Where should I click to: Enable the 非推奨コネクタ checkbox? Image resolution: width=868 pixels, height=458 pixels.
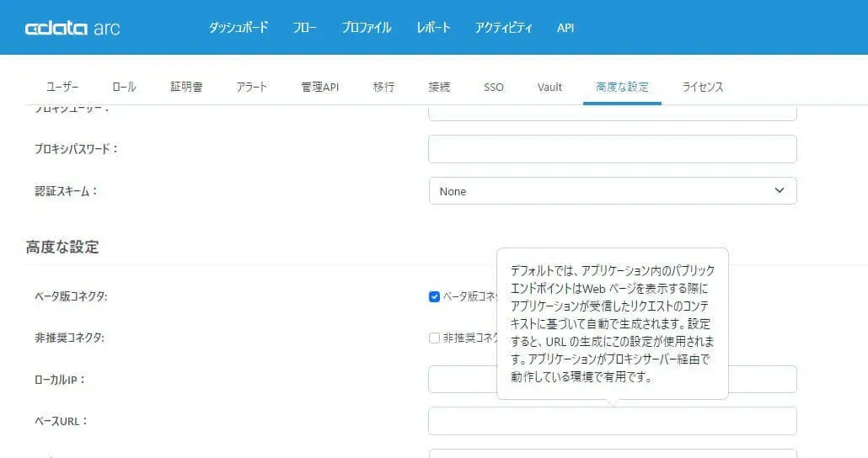(x=434, y=338)
